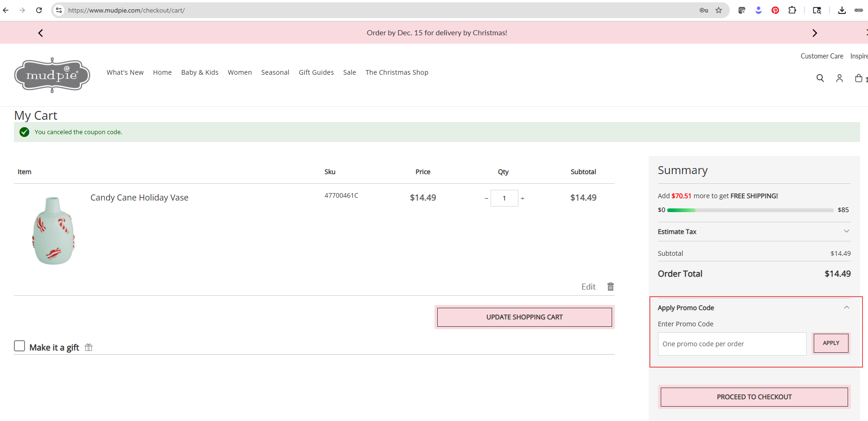868x421 pixels.
Task: Open the shopping bag icon
Action: click(x=859, y=78)
